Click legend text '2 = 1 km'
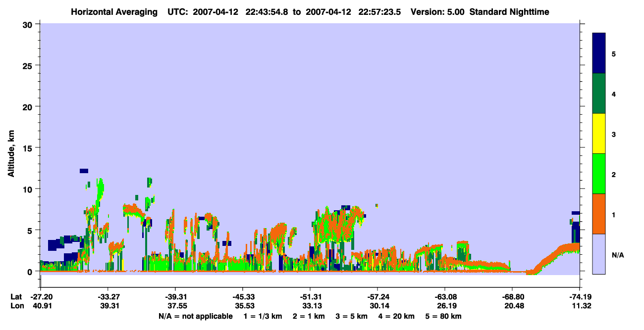This screenshot has height=330, width=644. pyautogui.click(x=310, y=316)
